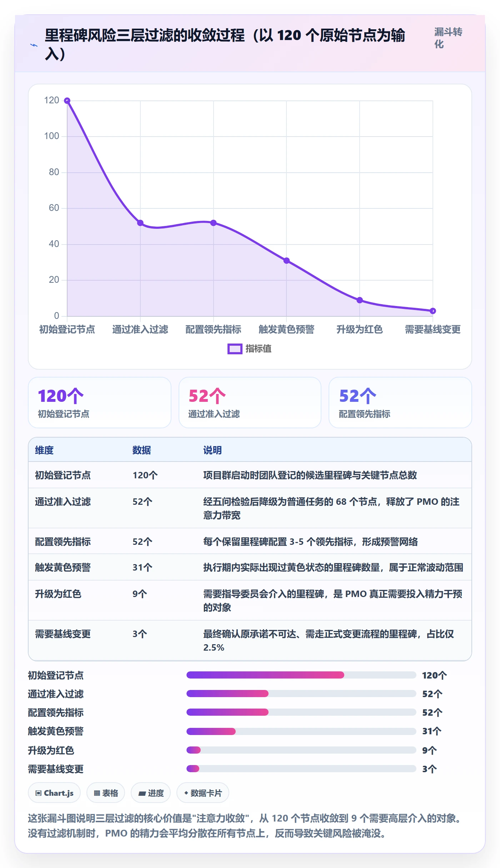Select the 数据卡片 tag chip

point(203,793)
